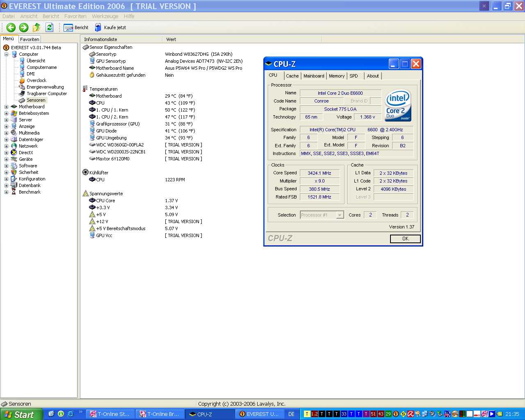Click the green Back arrow toolbar icon
The height and width of the screenshot is (420, 525).
[x=11, y=27]
